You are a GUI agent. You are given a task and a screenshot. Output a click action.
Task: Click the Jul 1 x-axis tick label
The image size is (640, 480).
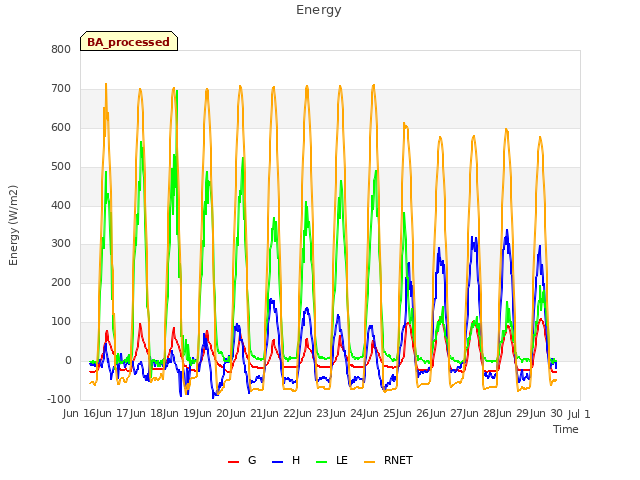(579, 414)
